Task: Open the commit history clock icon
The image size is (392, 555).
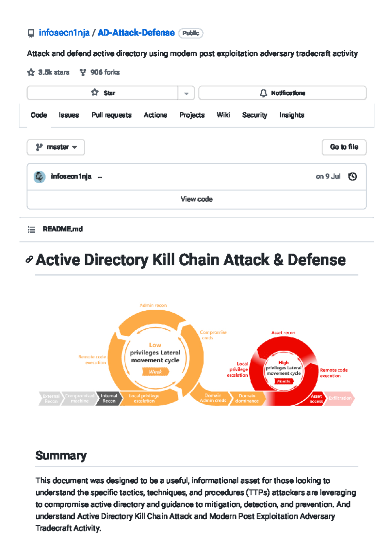Action: click(353, 176)
